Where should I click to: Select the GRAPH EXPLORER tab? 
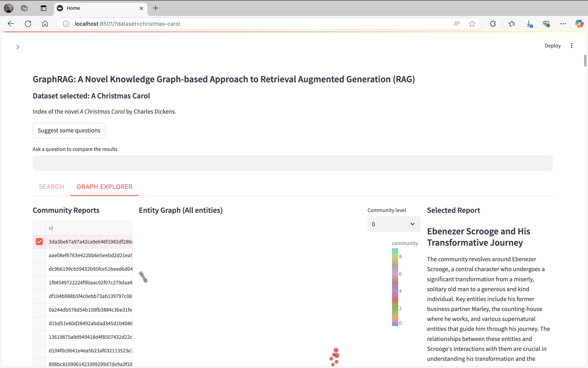[x=104, y=187]
